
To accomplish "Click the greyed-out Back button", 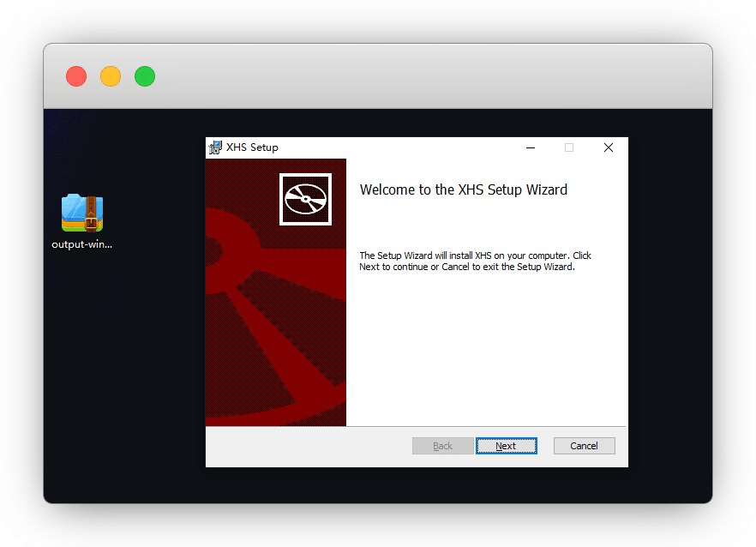I will click(442, 446).
